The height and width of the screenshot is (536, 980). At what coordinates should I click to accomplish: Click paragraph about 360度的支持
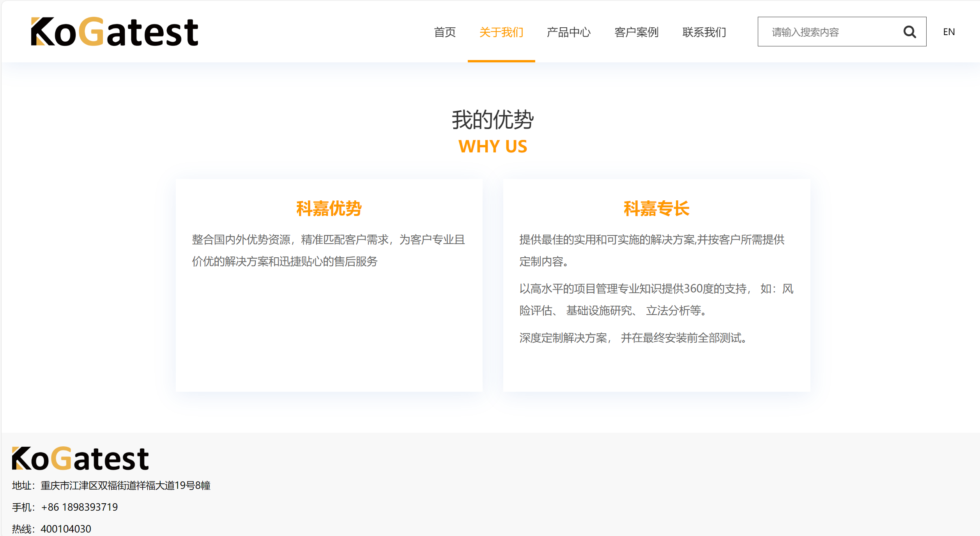(x=656, y=299)
